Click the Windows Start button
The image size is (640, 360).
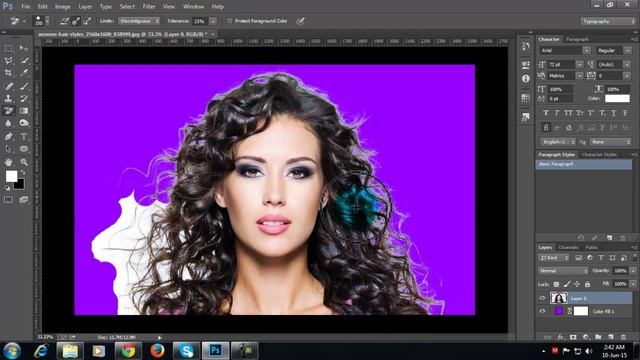(x=12, y=351)
